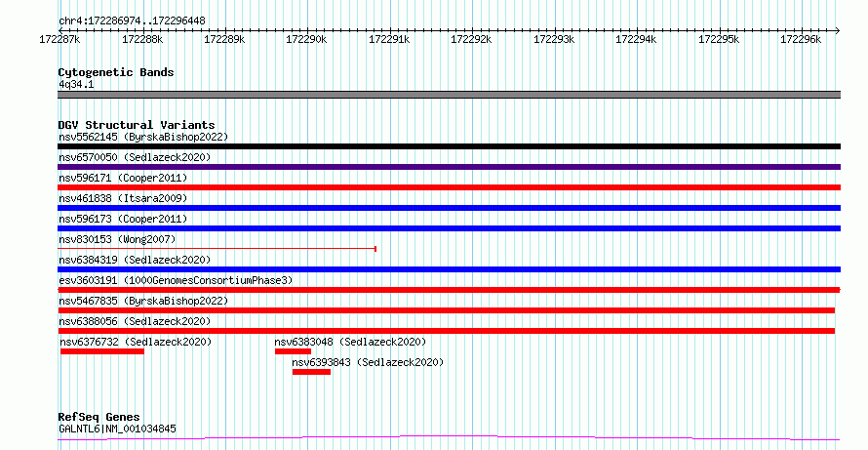Screen dimensions: 868x450
Task: Select the nsv6570050 (Sedlazeck2020) purple variant bar
Action: point(449,167)
